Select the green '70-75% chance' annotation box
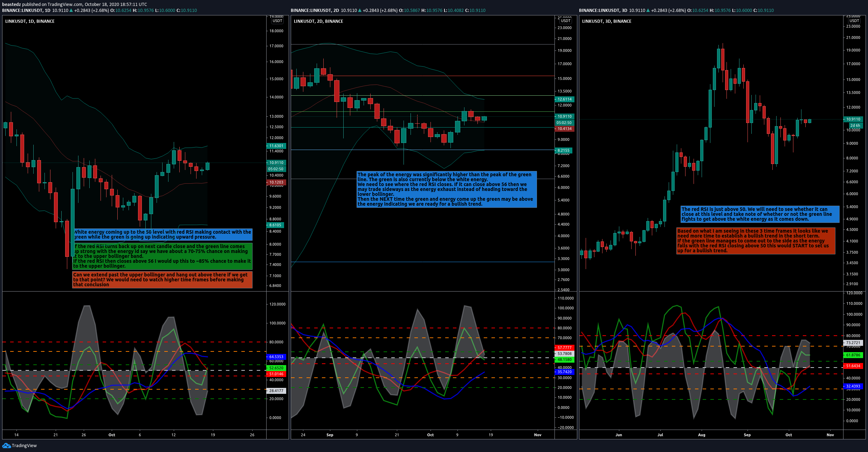This screenshot has height=452, width=868. click(x=162, y=256)
